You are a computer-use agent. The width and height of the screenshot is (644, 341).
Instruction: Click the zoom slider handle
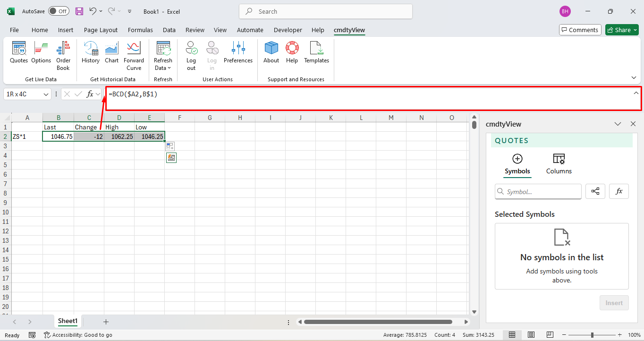[592, 335]
